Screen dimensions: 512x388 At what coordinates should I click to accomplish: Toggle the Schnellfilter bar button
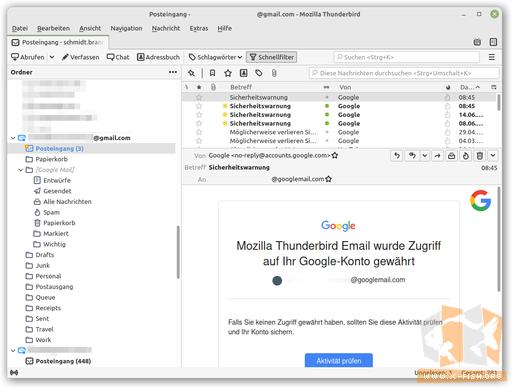click(x=272, y=57)
